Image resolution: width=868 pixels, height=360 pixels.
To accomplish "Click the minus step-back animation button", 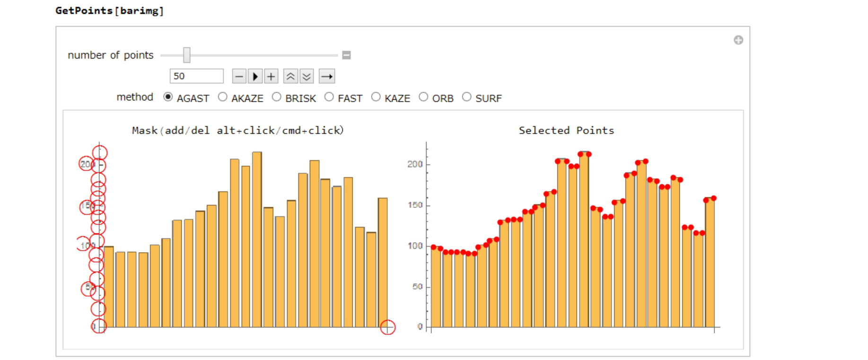I will tap(239, 76).
